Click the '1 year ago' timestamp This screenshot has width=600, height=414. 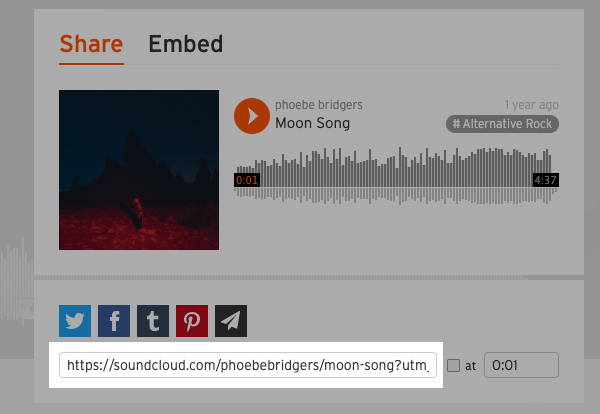532,105
